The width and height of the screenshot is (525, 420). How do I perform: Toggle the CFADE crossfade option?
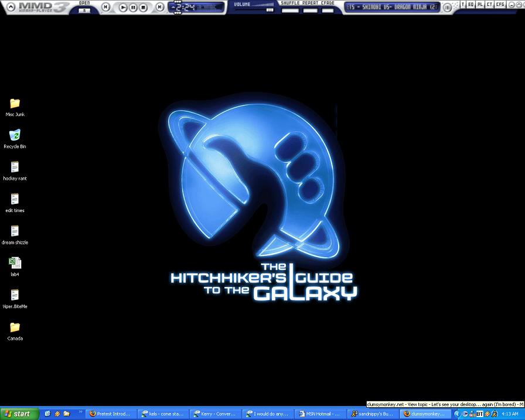328,10
